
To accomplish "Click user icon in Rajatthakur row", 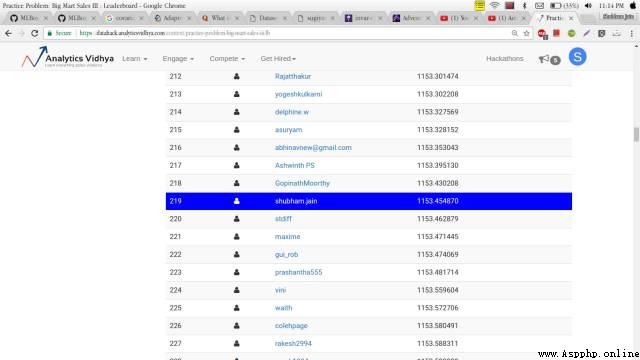I will 237,76.
